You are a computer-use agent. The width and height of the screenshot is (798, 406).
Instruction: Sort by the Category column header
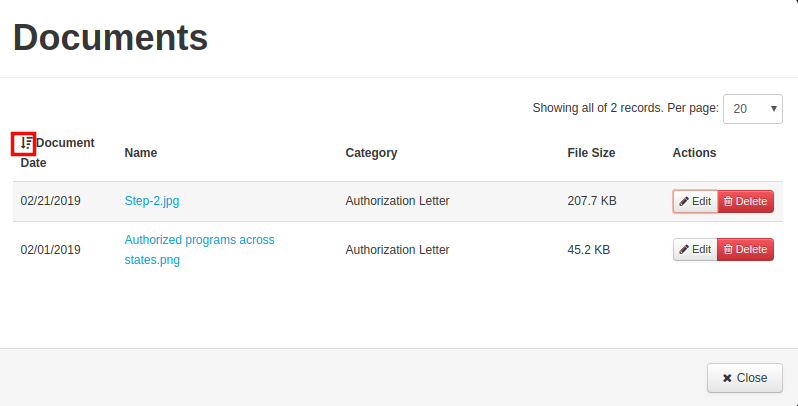click(371, 153)
